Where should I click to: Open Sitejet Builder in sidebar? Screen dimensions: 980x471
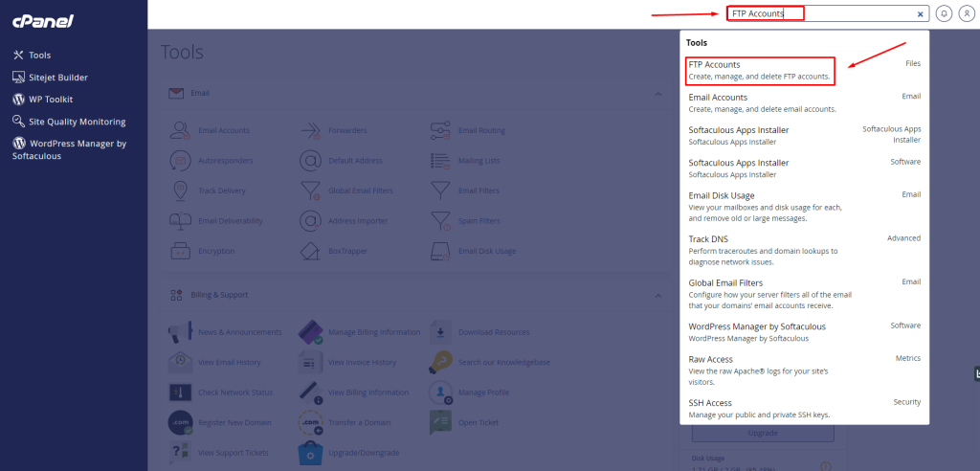tap(50, 78)
